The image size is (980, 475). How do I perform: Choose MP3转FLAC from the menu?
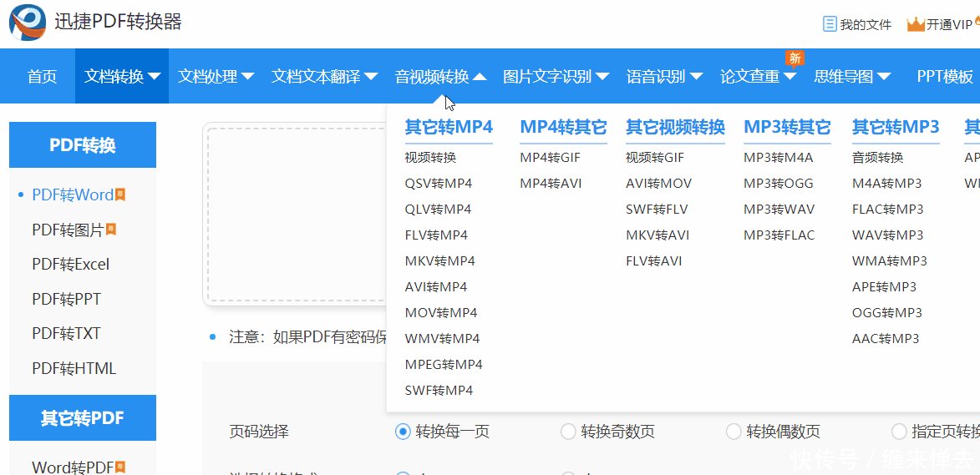779,235
